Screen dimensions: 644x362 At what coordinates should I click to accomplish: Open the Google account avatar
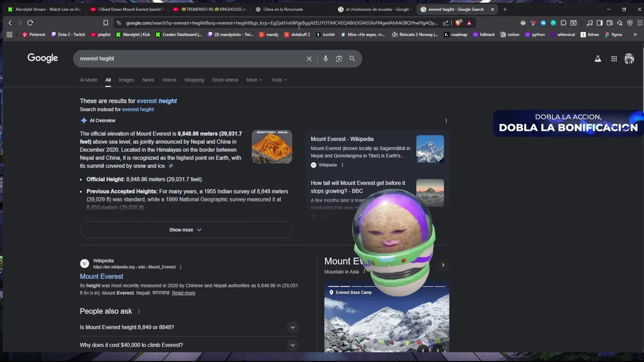629,59
